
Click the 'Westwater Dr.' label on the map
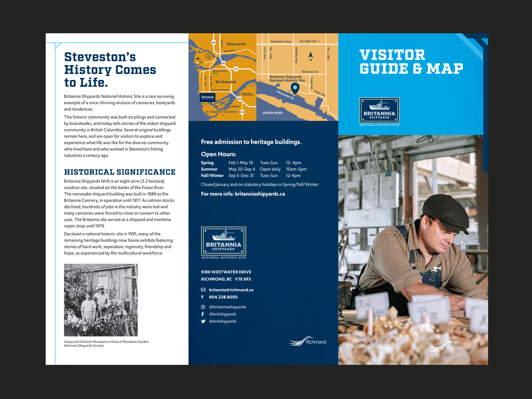pyautogui.click(x=286, y=95)
